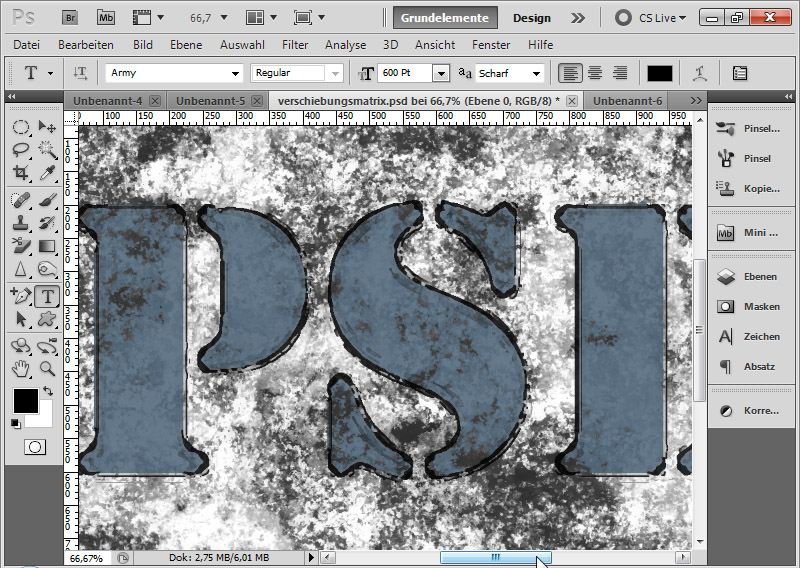Switch to the Unbenannt-5 document tab

pyautogui.click(x=208, y=101)
